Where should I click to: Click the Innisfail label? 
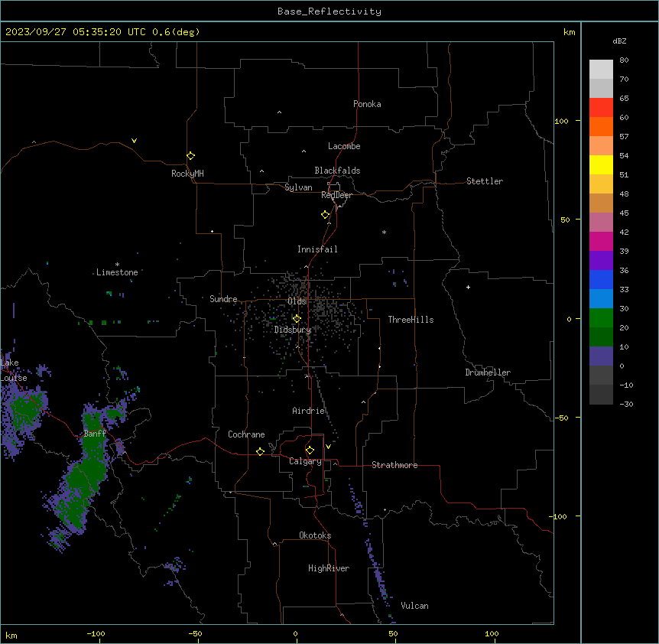tap(317, 249)
